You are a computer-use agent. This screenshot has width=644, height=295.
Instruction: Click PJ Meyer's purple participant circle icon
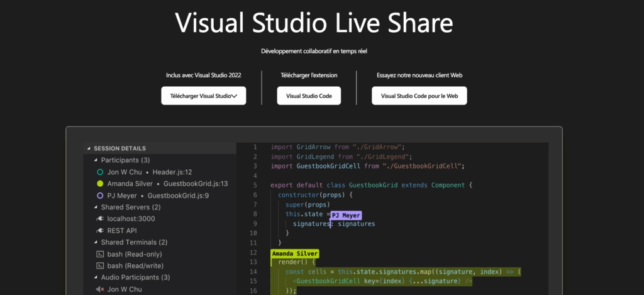pos(100,196)
